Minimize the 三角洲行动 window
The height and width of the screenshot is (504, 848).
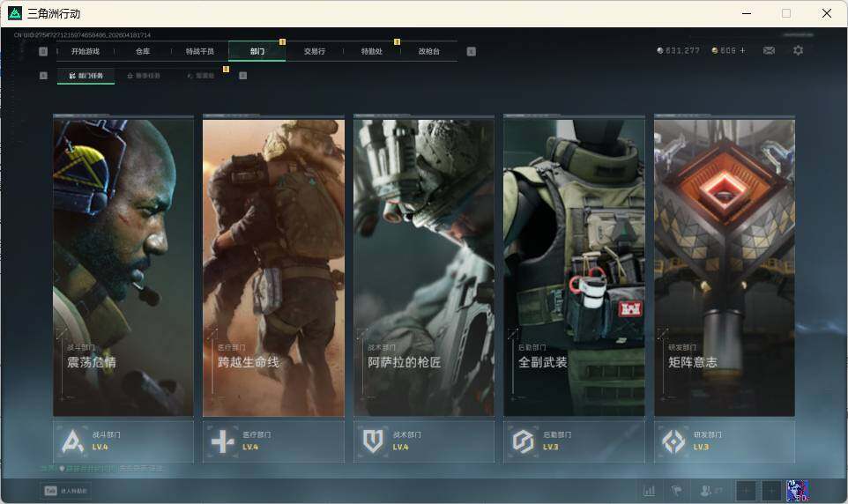pos(747,13)
